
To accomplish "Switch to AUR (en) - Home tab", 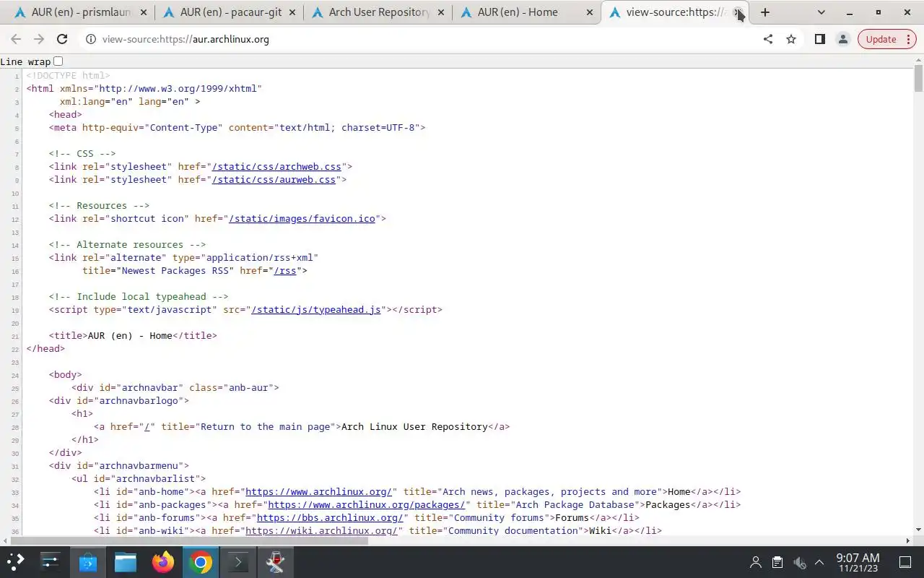I will [x=526, y=12].
